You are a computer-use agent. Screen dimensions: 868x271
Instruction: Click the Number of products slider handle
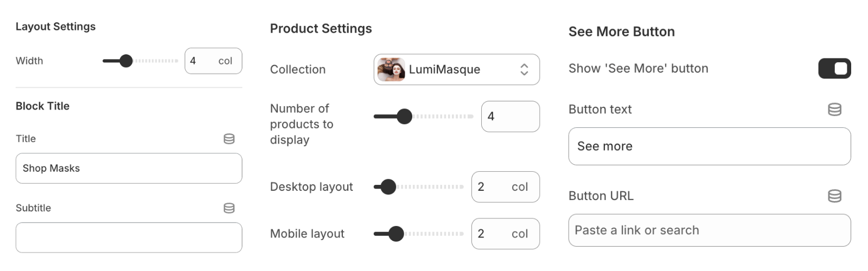point(404,116)
